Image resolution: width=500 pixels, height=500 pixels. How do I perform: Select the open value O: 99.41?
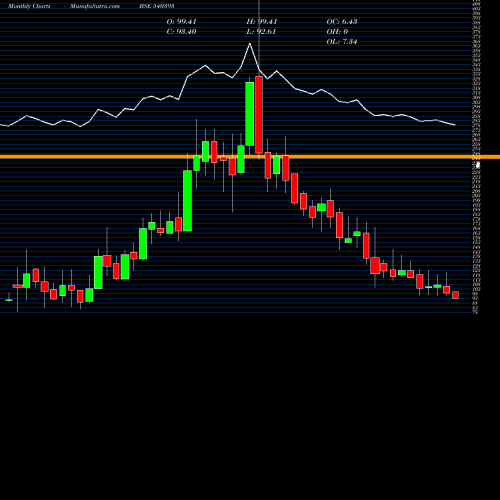click(181, 22)
